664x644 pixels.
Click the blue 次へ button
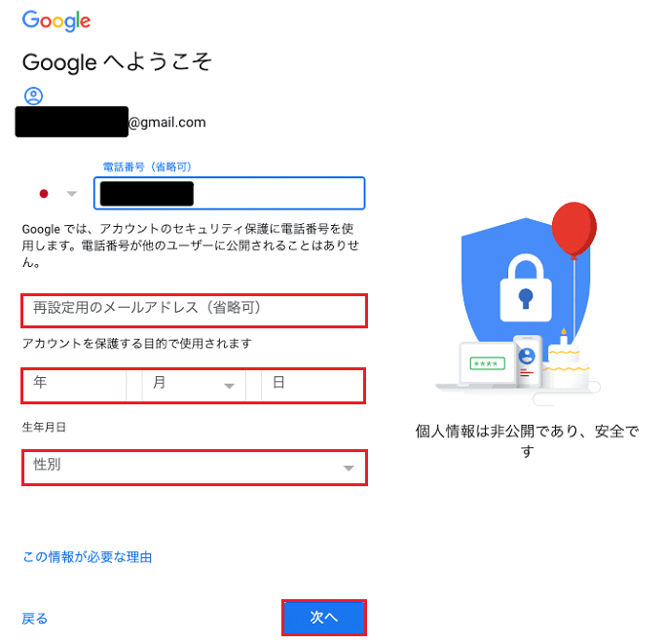324,618
